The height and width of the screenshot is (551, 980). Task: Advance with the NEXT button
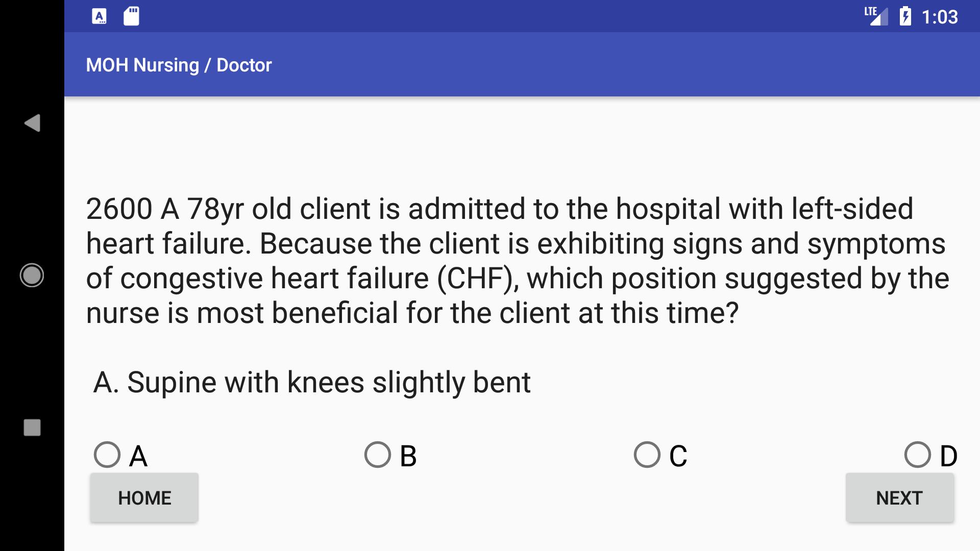tap(899, 498)
